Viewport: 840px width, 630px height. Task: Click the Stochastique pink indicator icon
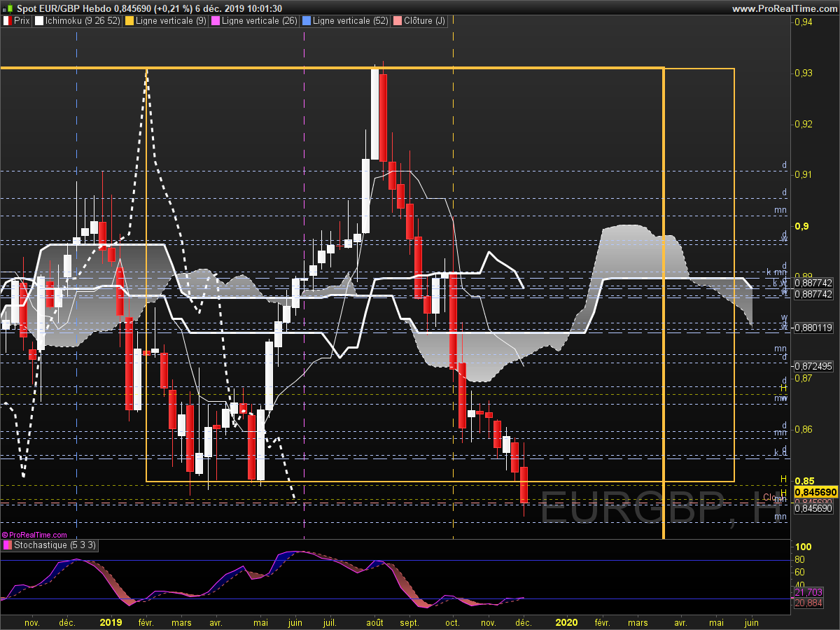[x=7, y=545]
